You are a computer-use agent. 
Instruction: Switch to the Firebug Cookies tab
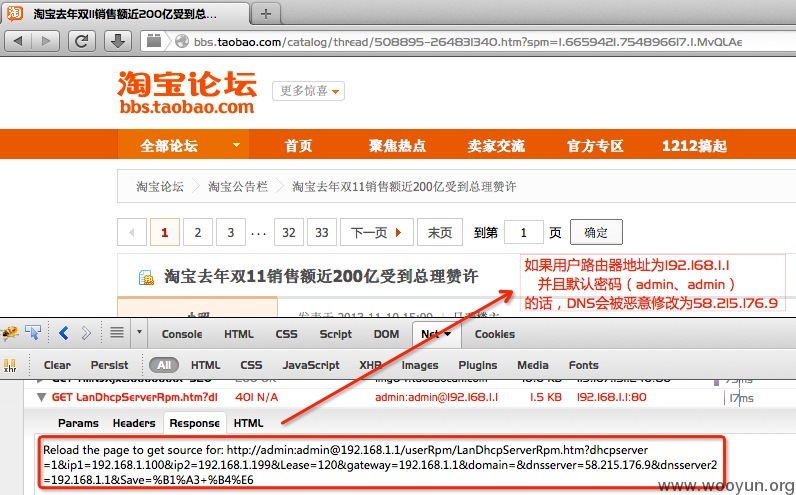(x=494, y=334)
